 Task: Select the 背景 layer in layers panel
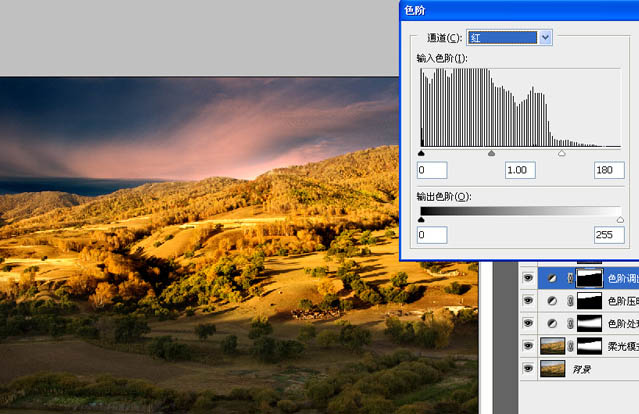point(600,369)
